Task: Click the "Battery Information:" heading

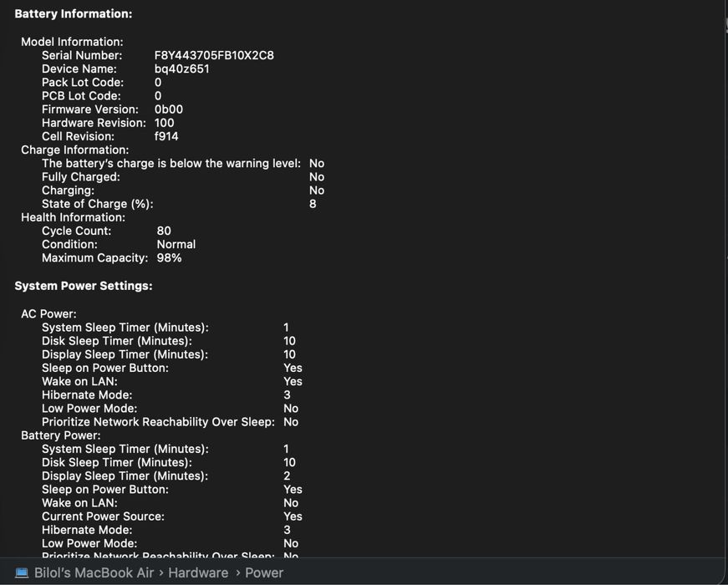Action: point(74,14)
